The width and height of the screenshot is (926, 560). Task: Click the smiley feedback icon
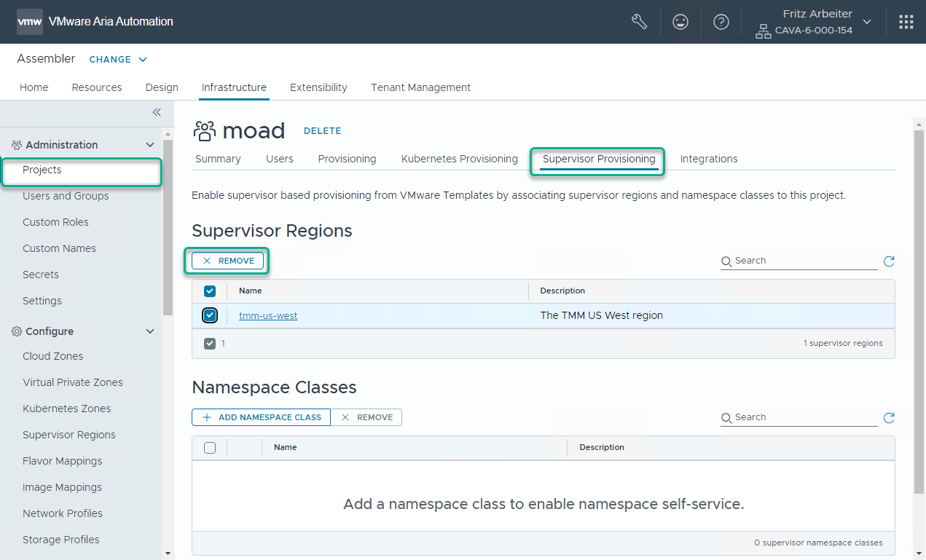680,22
